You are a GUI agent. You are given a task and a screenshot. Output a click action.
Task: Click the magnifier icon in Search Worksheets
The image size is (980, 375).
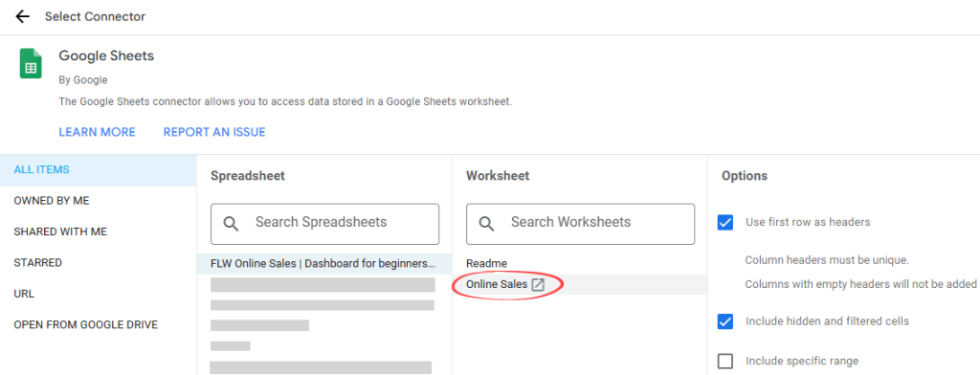click(x=487, y=223)
